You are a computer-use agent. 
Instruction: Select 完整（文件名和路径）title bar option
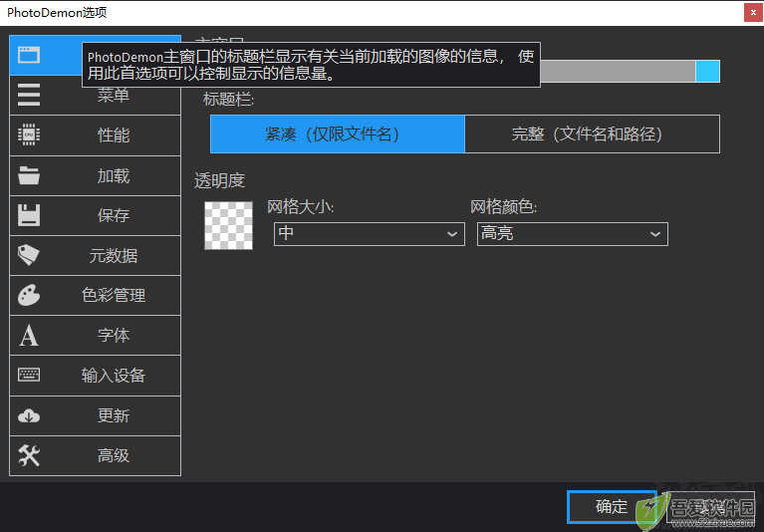coord(593,133)
